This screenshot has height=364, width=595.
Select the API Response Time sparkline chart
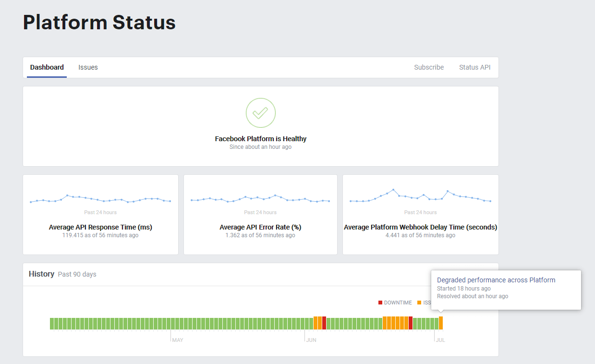tap(100, 199)
